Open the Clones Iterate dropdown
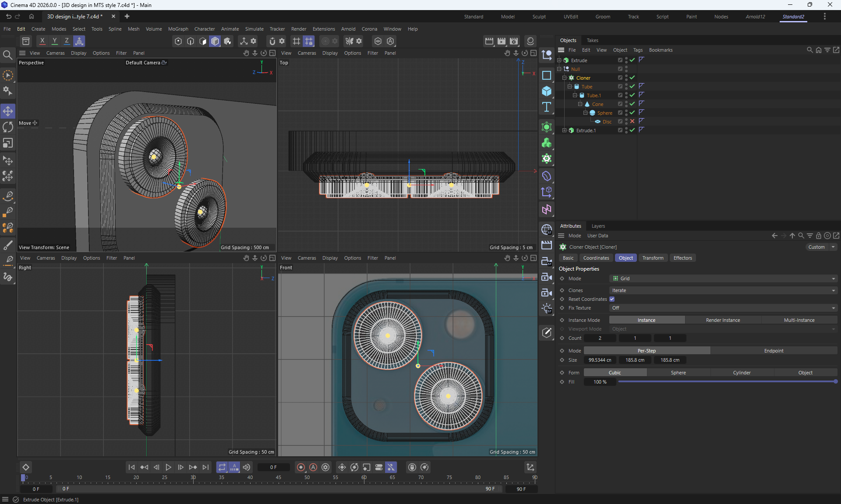This screenshot has height=504, width=841. [x=723, y=290]
